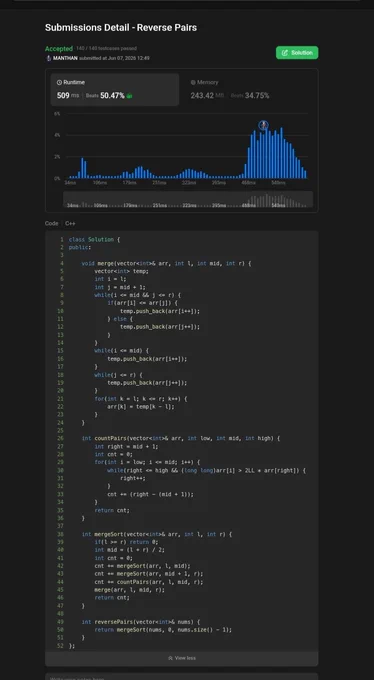Click code line 1 'class Solution {'
The height and width of the screenshot is (680, 374).
[94, 239]
